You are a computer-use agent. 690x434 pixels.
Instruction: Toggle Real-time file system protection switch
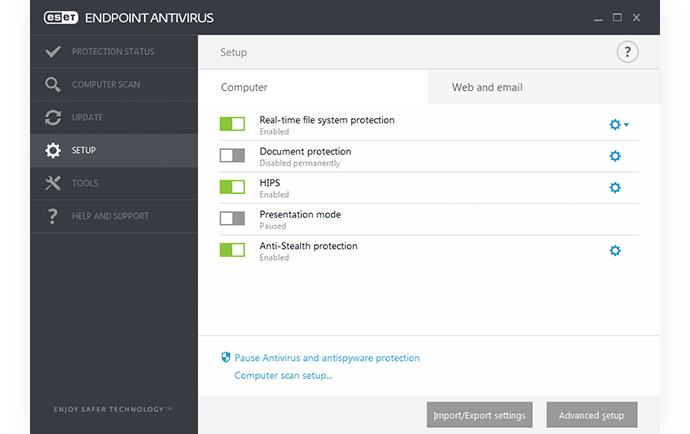pos(232,124)
